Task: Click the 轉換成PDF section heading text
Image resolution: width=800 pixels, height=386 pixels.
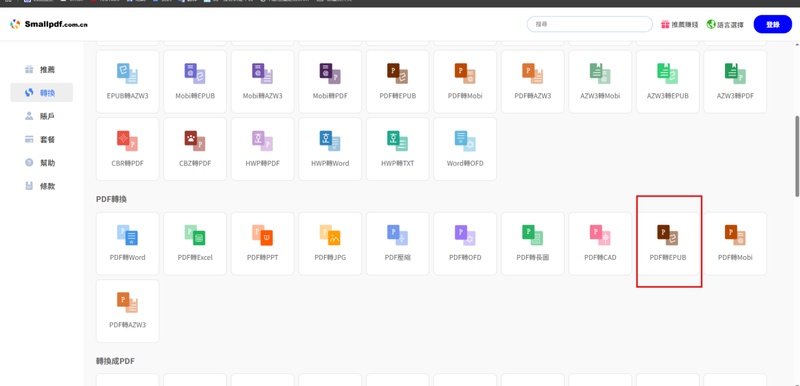Action: 115,361
